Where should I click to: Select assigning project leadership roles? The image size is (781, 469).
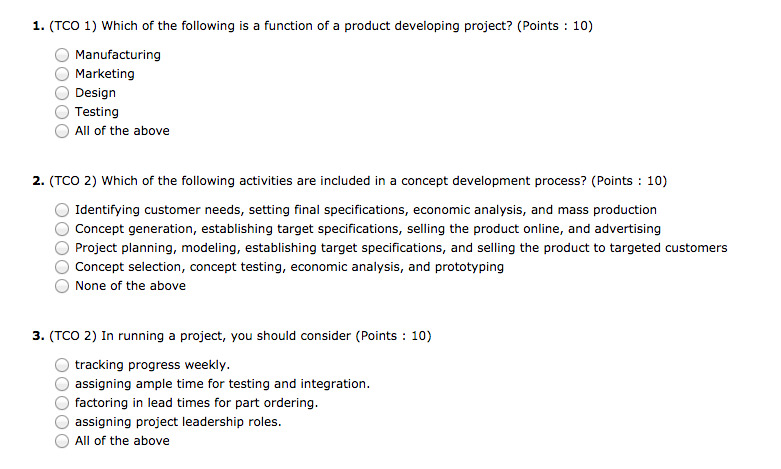coord(62,422)
